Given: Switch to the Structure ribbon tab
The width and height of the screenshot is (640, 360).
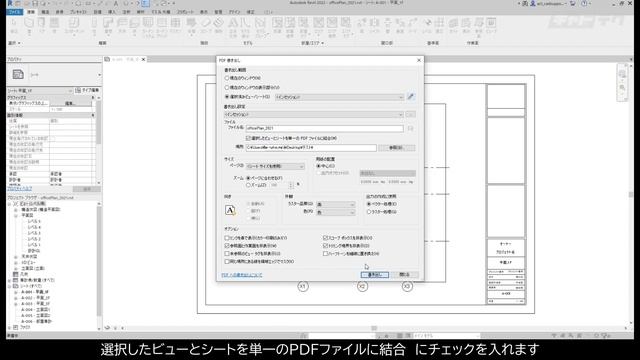Looking at the screenshot, I should [45, 12].
